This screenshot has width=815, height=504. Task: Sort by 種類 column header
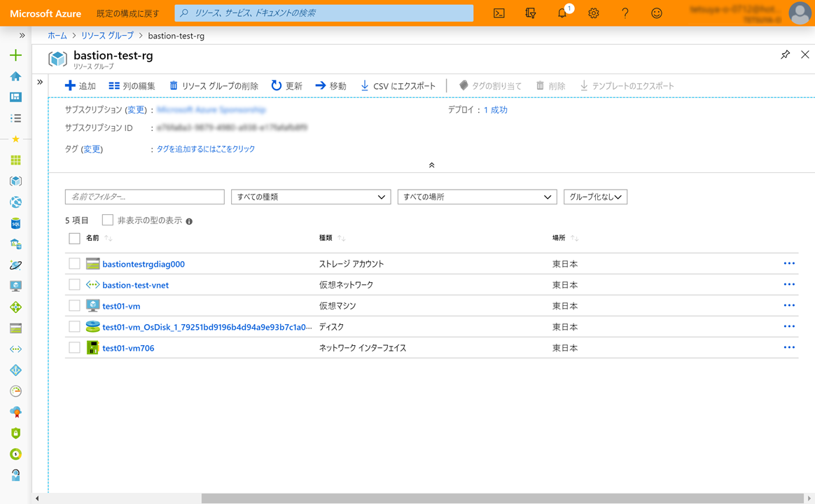point(326,238)
